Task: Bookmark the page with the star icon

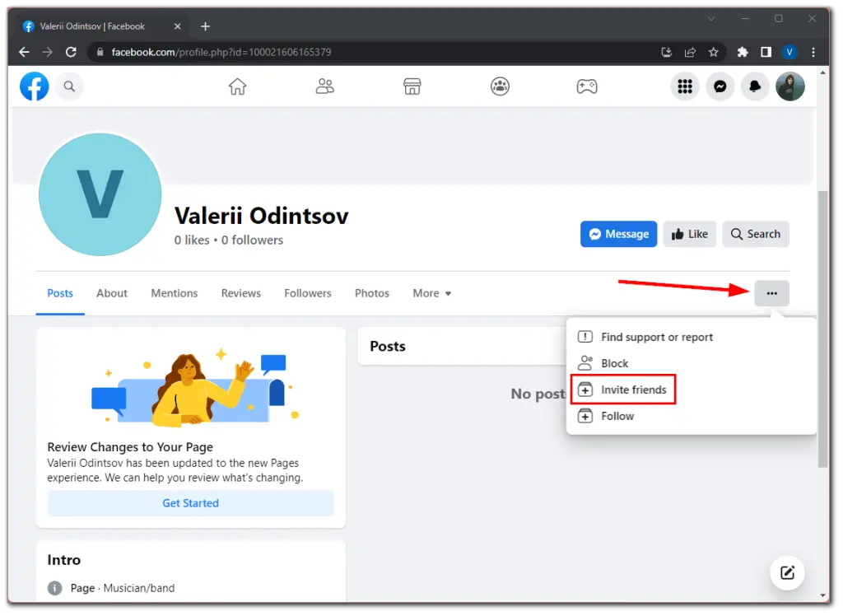Action: click(714, 52)
